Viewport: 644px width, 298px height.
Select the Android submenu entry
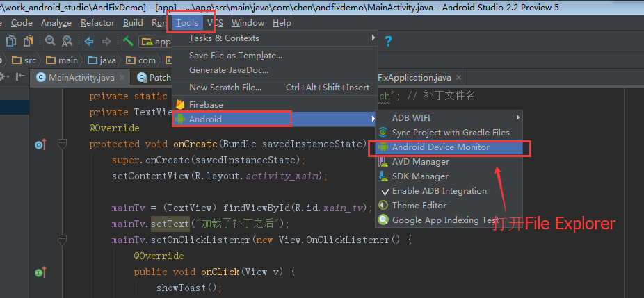(275, 119)
